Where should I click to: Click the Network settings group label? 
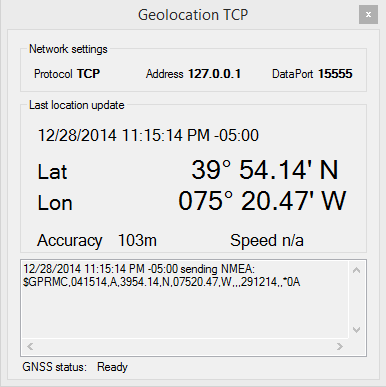(68, 49)
